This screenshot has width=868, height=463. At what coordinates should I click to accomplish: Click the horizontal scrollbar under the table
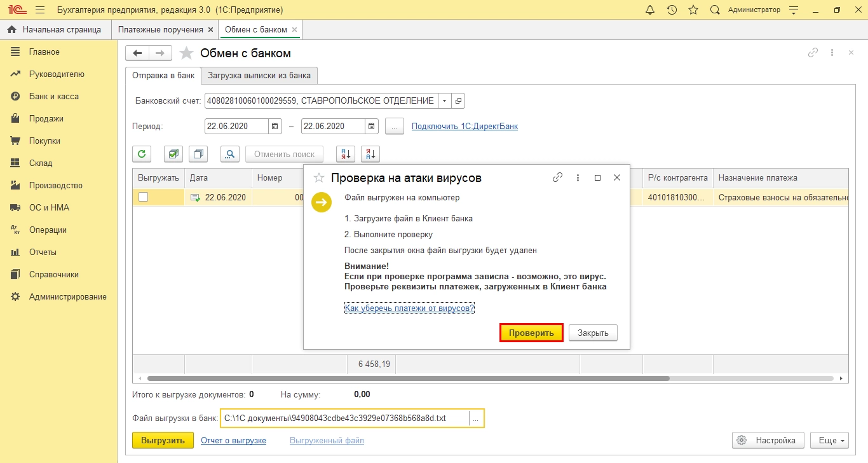pyautogui.click(x=409, y=378)
